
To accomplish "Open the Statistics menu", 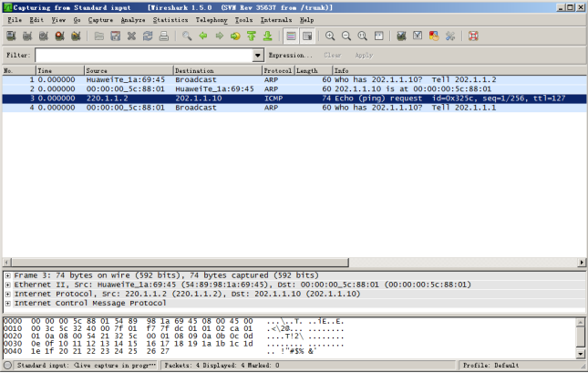I will click(x=170, y=19).
